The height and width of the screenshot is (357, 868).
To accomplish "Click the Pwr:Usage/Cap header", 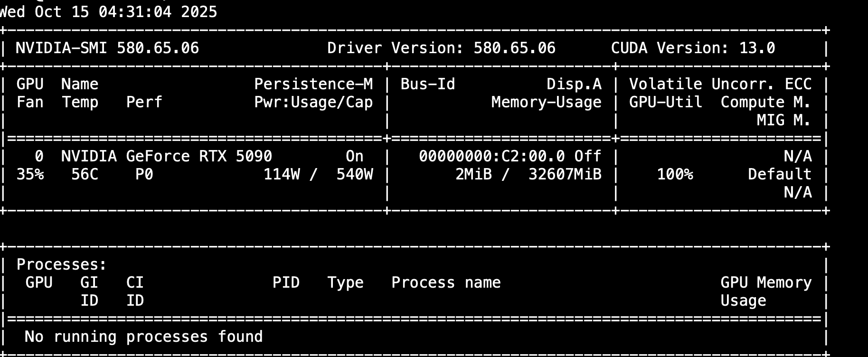I will (313, 102).
